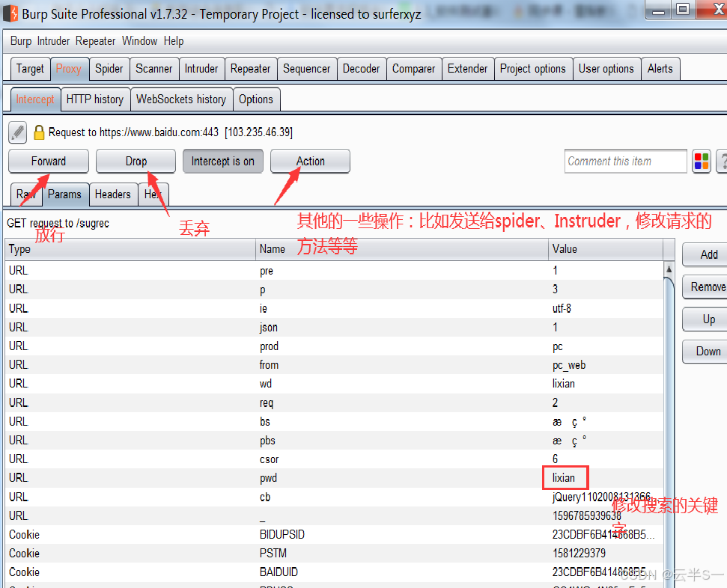The height and width of the screenshot is (588, 727).
Task: Forward the intercepted request
Action: click(49, 162)
